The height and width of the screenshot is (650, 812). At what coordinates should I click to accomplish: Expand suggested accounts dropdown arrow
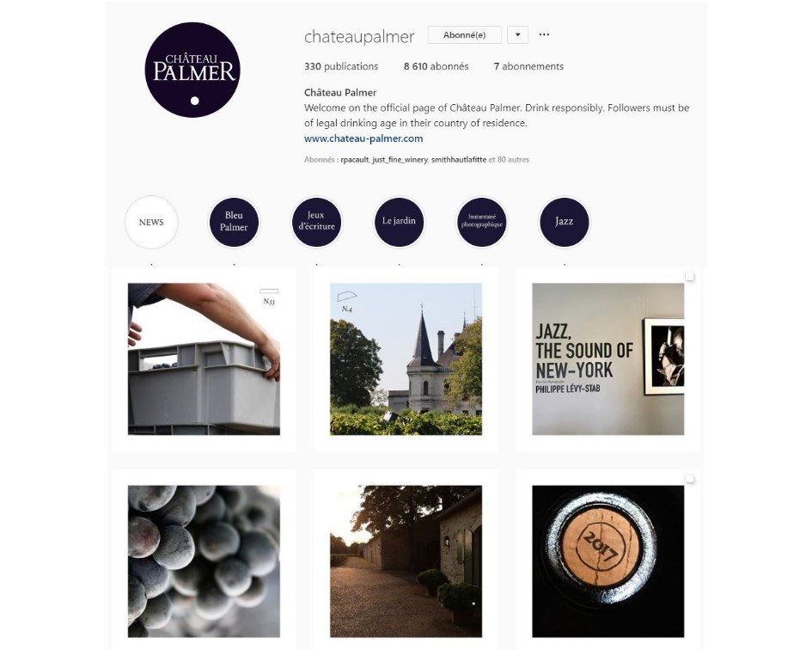click(x=517, y=34)
